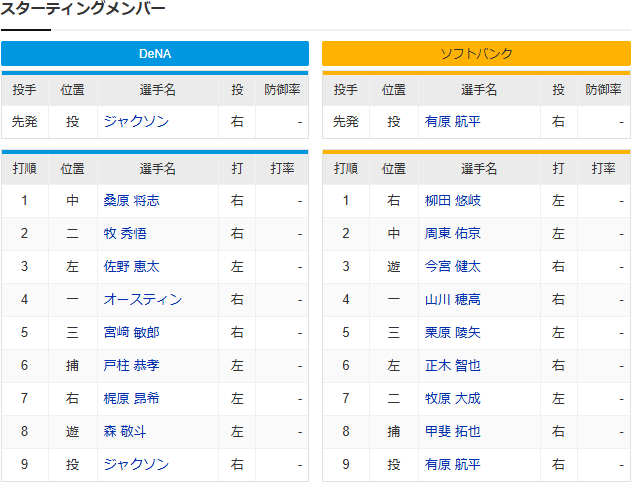Screen dimensions: 632x483
Task: Open player page for 甲斐 拓也
Action: [x=453, y=431]
